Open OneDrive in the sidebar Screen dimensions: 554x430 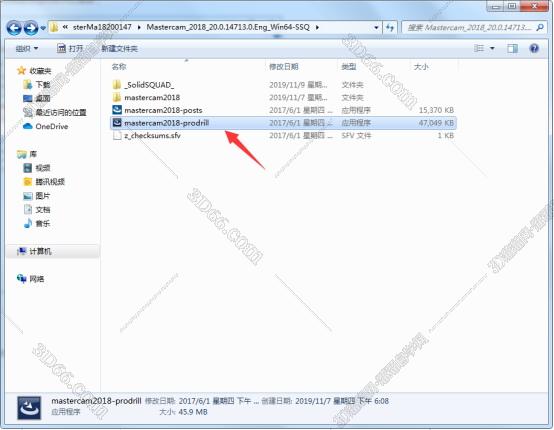(46, 126)
